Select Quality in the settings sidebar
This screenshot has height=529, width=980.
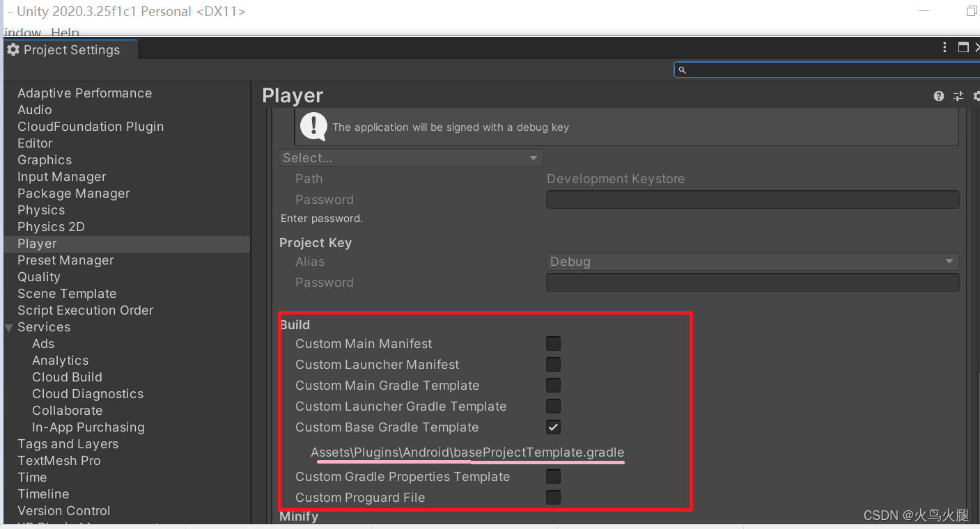click(x=39, y=276)
